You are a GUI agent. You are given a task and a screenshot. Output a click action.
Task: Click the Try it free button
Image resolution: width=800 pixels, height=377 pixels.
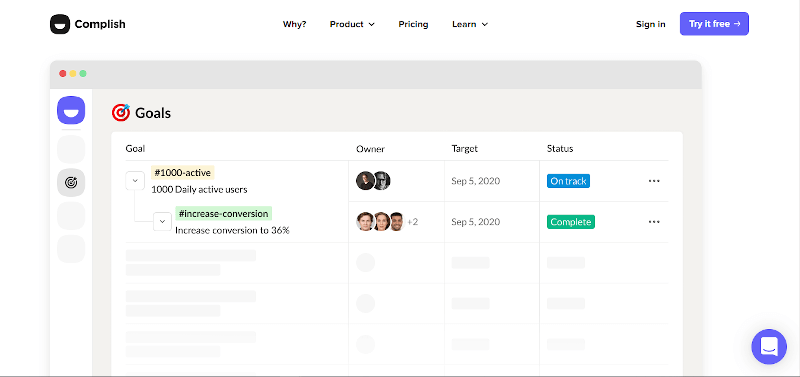point(714,24)
